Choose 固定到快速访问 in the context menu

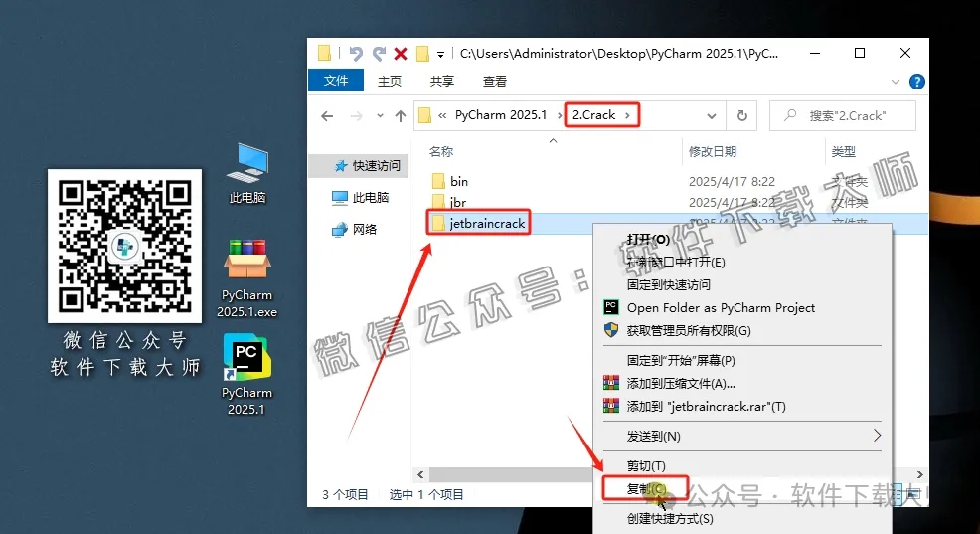click(x=668, y=285)
